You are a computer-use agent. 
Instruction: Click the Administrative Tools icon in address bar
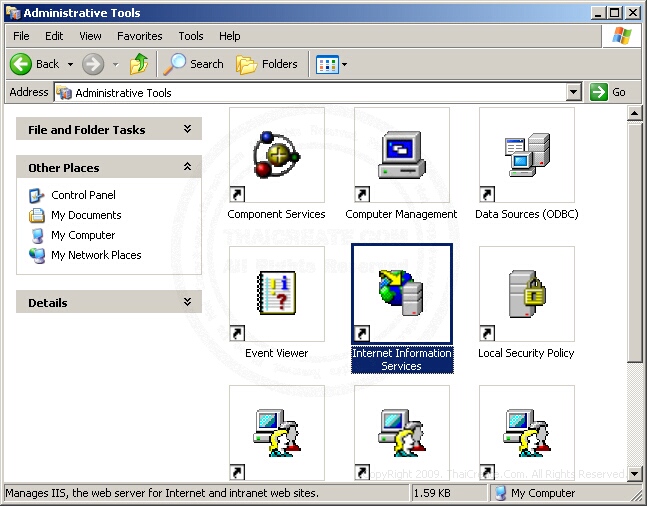[x=64, y=93]
